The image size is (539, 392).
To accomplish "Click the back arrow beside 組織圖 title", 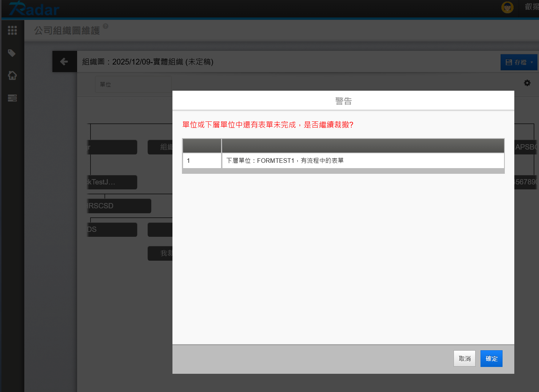I will click(64, 61).
